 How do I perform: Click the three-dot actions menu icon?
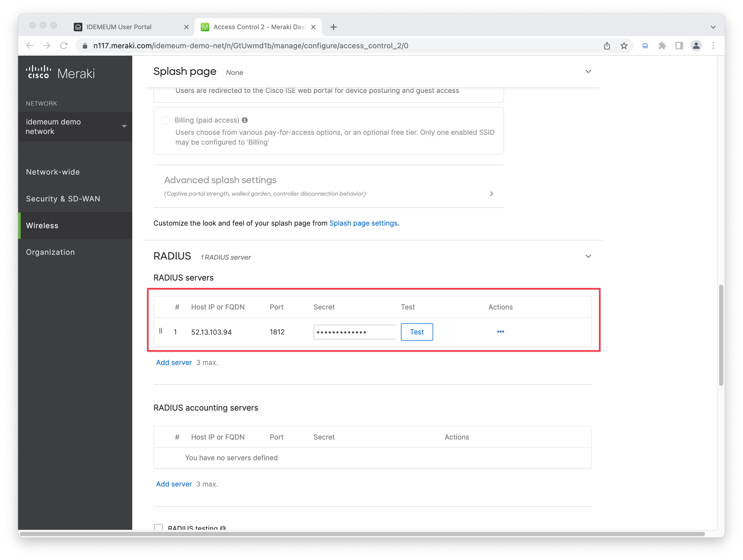pyautogui.click(x=501, y=332)
